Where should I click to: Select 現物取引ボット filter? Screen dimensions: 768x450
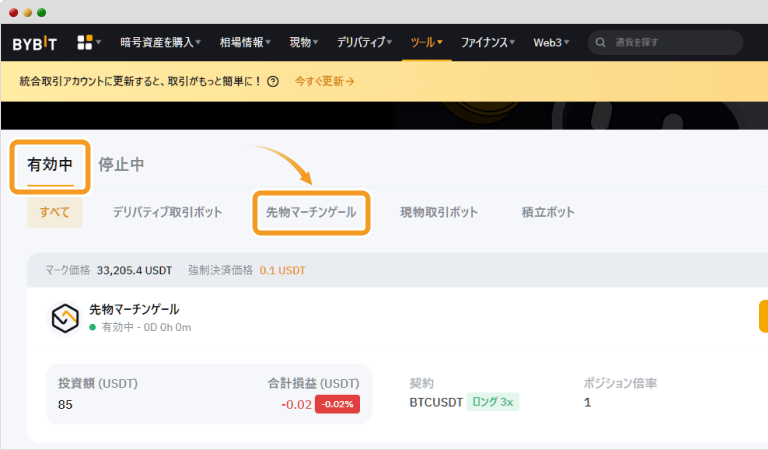439,213
